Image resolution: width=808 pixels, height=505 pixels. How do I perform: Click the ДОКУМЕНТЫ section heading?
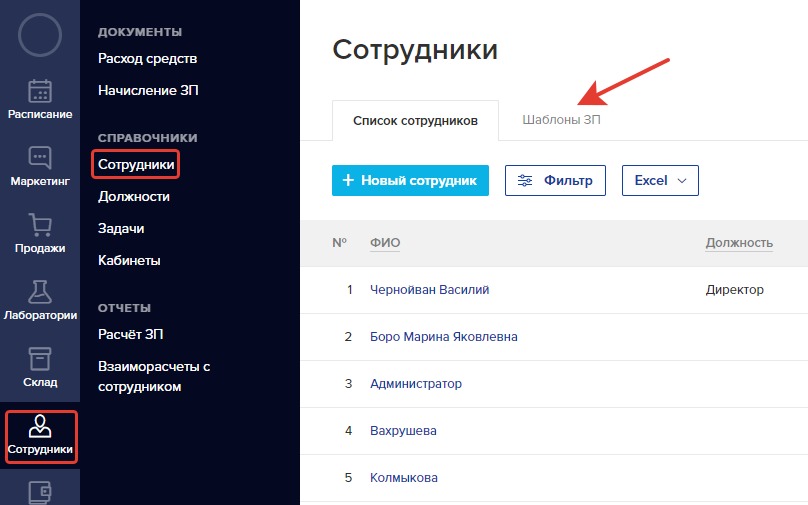[x=140, y=32]
